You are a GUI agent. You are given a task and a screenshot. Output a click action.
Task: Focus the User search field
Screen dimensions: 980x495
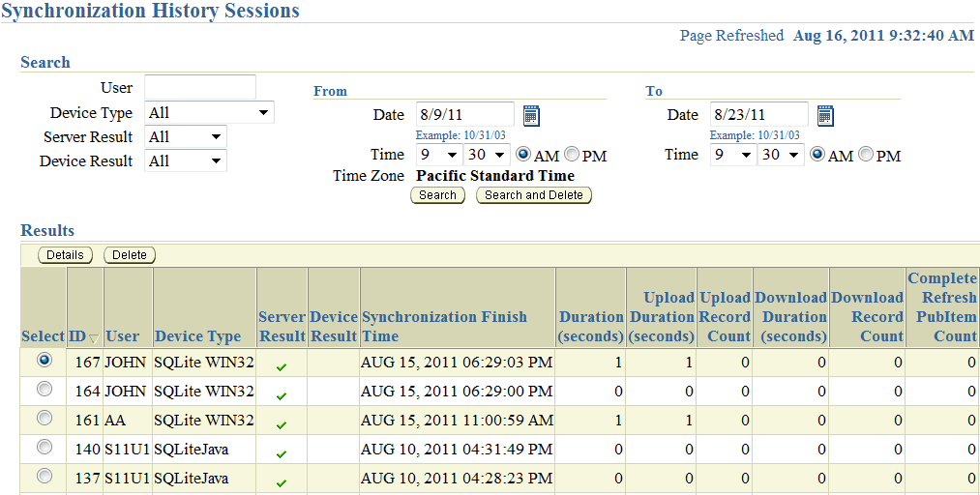point(200,87)
